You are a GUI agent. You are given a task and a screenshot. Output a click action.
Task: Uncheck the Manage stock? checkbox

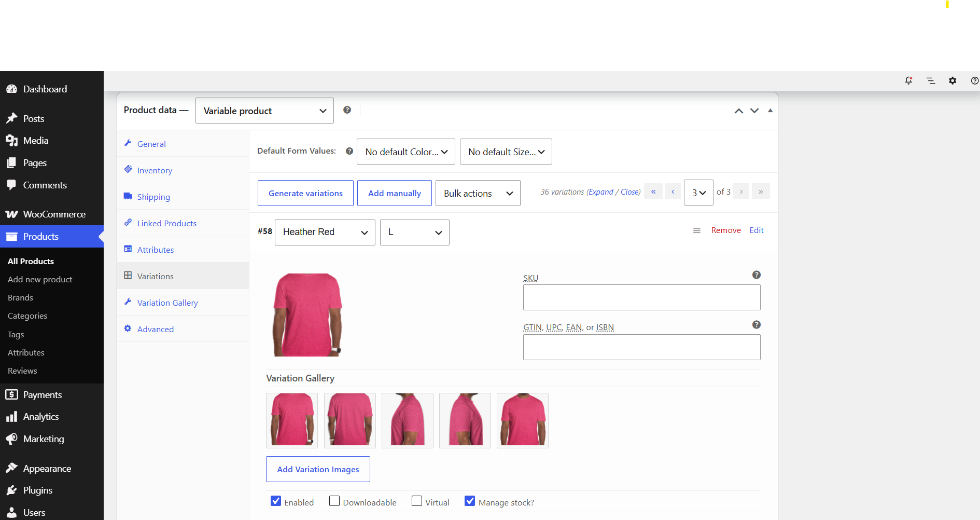(x=470, y=501)
